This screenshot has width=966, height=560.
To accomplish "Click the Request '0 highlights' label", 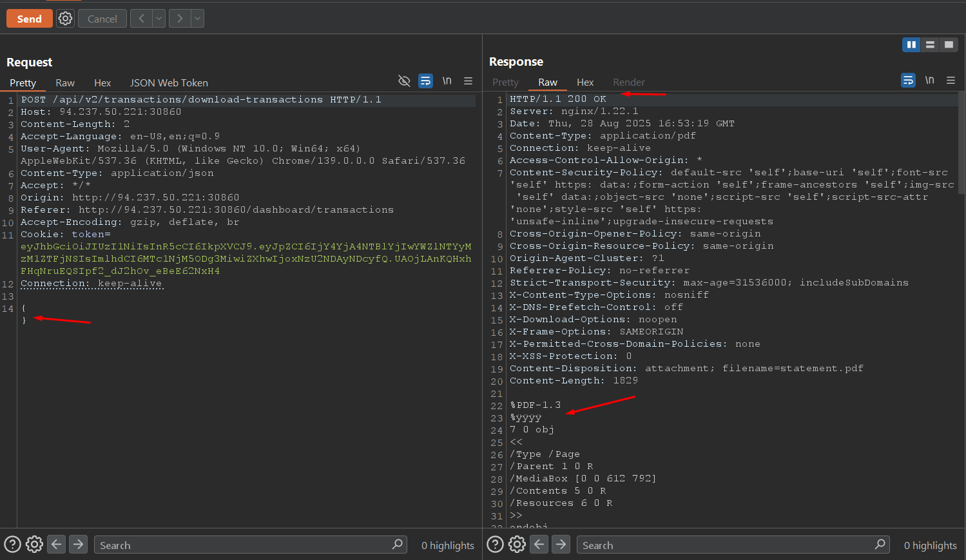I will [x=448, y=545].
